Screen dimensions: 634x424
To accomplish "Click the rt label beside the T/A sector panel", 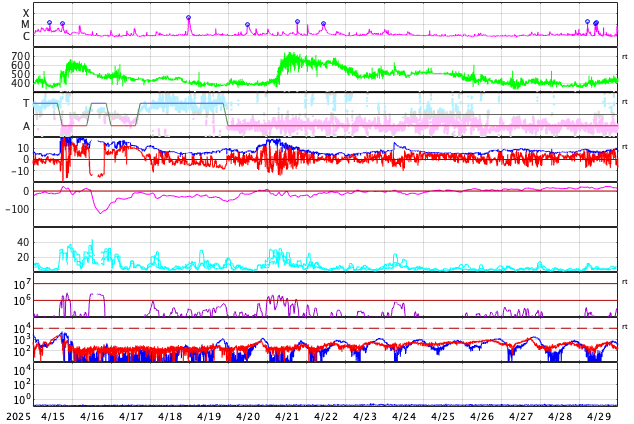I will pyautogui.click(x=625, y=102).
